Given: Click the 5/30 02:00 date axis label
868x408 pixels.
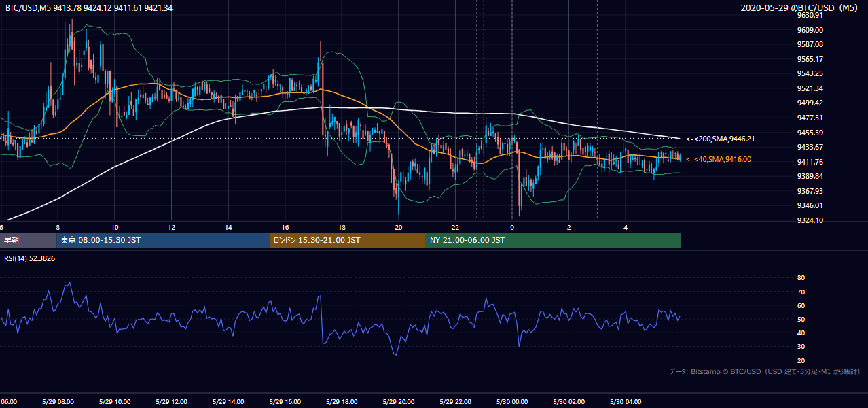Looking at the screenshot, I should pos(569,402).
